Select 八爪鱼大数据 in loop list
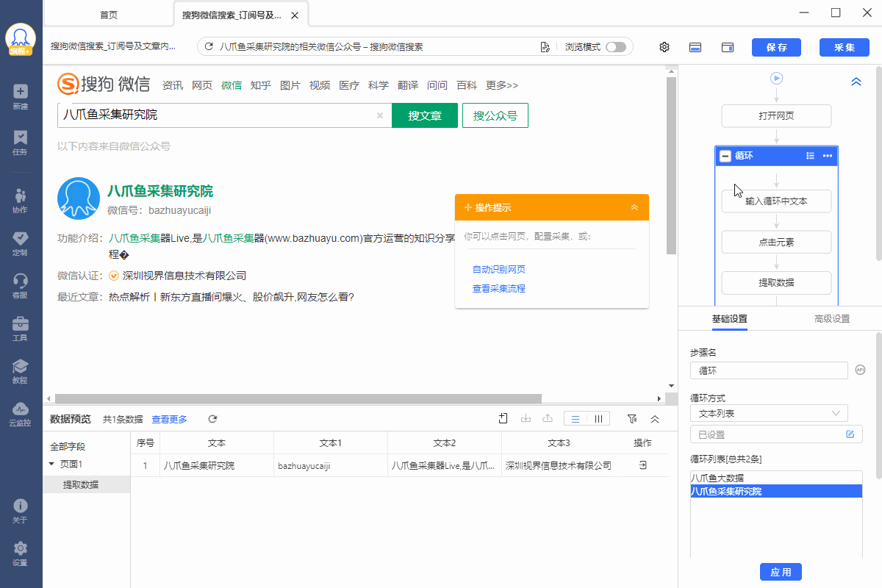Screen dimensions: 882x588 click(x=776, y=478)
